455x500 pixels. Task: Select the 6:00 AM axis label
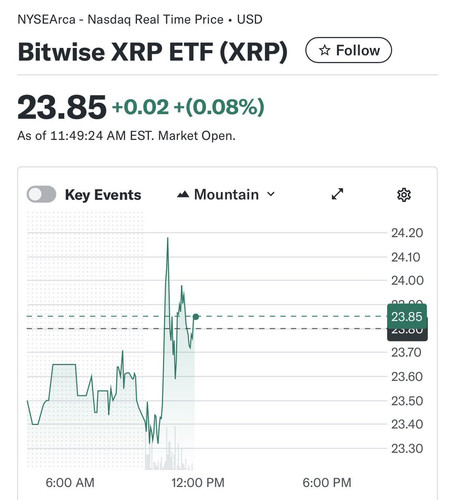coord(70,482)
